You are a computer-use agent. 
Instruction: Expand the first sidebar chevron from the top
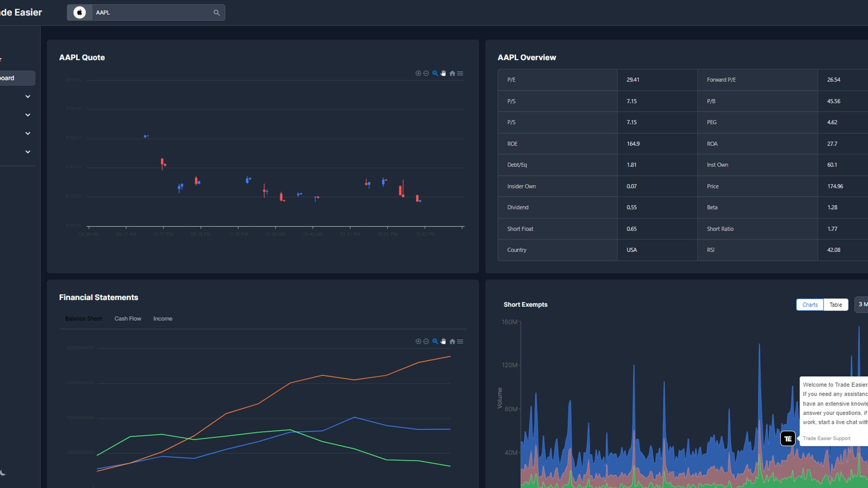(28, 97)
